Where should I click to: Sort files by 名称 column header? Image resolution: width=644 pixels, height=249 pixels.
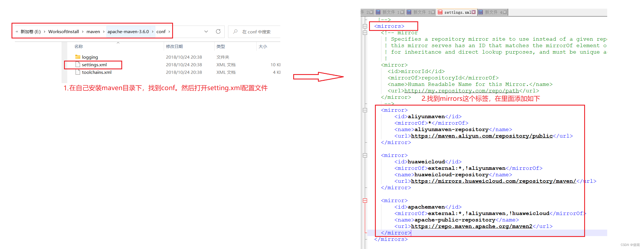[79, 46]
